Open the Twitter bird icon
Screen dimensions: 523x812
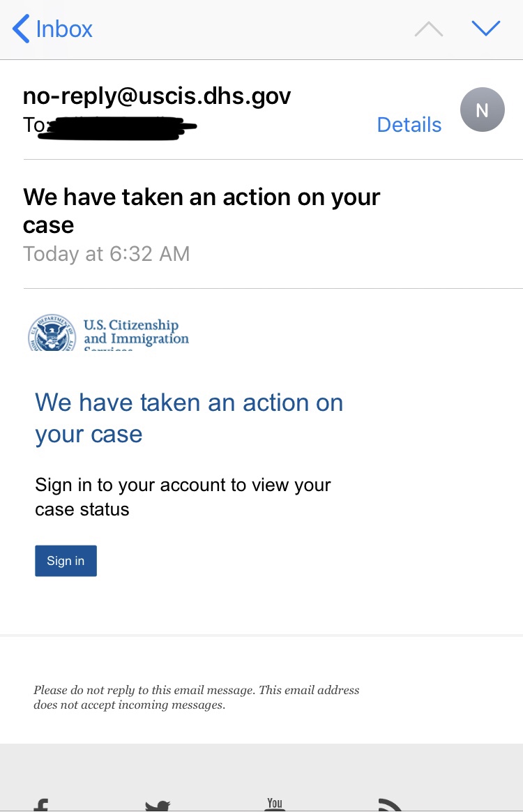point(158,806)
